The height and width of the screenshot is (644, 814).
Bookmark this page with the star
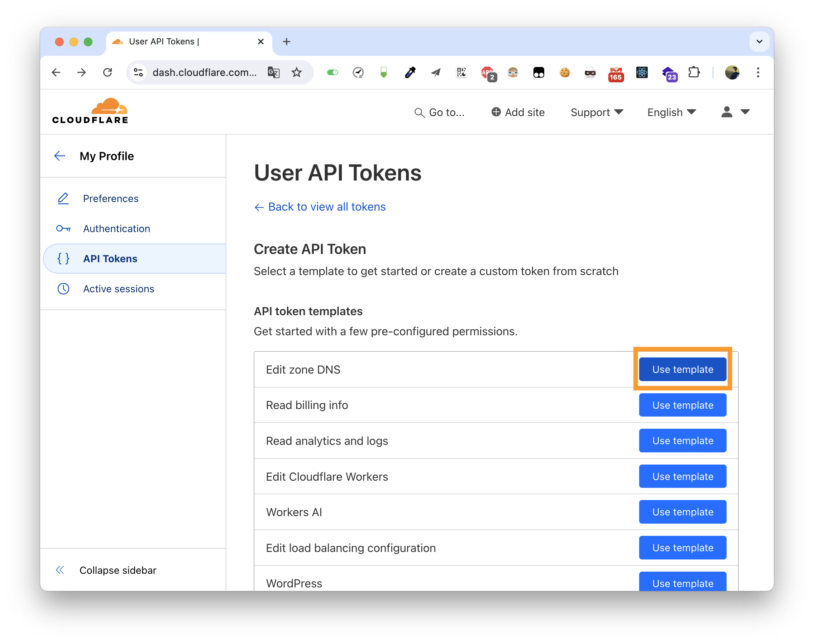click(297, 72)
